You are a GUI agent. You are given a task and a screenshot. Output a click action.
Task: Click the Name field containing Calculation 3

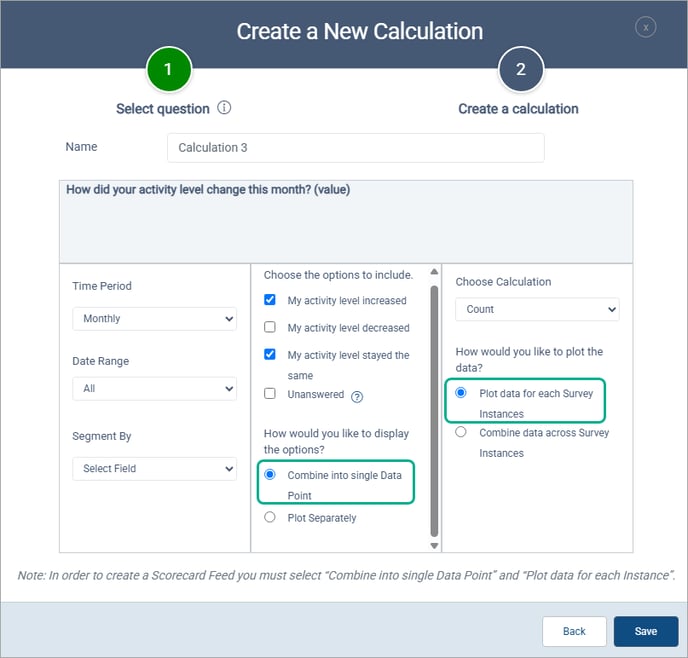[355, 148]
